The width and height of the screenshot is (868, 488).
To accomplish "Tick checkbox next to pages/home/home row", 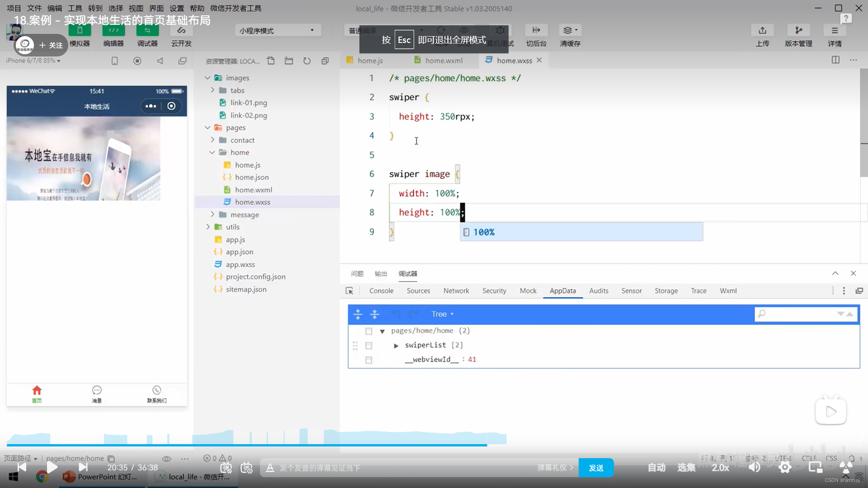I will coord(369,331).
